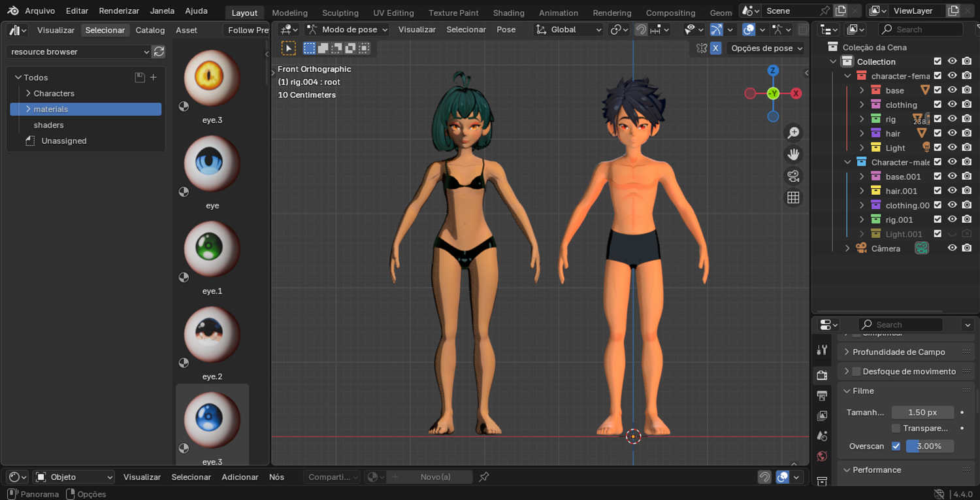Open the World properties tab (globe icon)
The height and width of the screenshot is (500, 980).
coord(822,456)
